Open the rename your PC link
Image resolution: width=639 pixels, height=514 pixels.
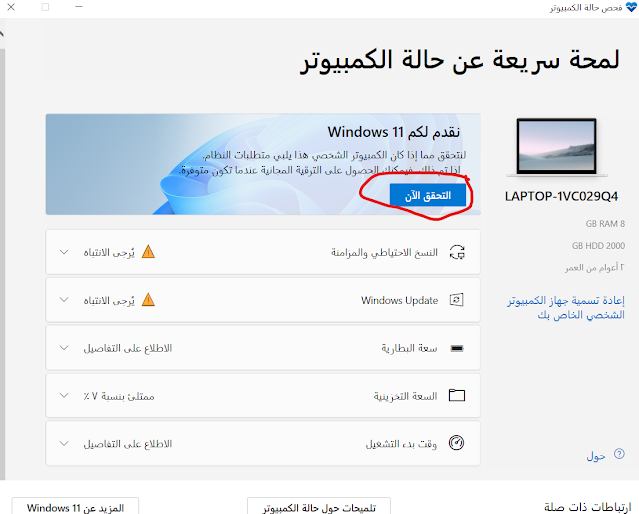pos(566,308)
